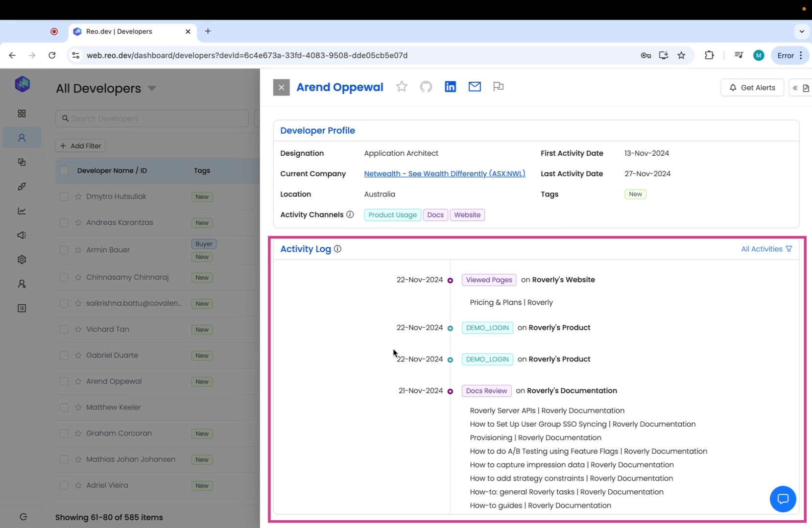Switch to the Reo.dev Developers browser tab
Image resolution: width=812 pixels, height=528 pixels.
click(x=119, y=31)
